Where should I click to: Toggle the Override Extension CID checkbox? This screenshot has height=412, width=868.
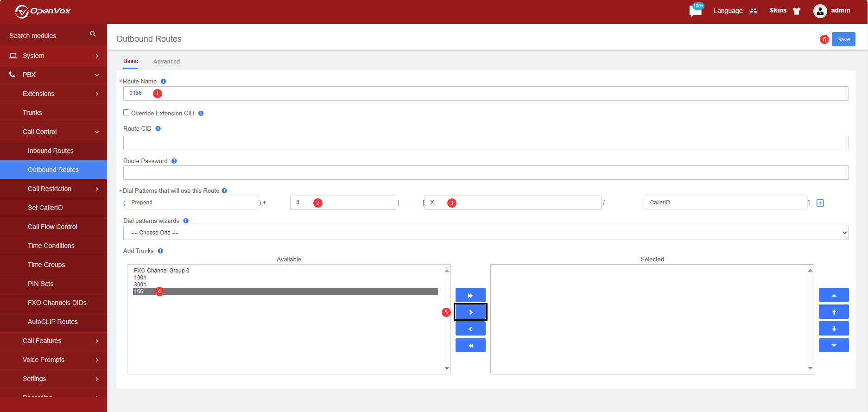pyautogui.click(x=126, y=113)
